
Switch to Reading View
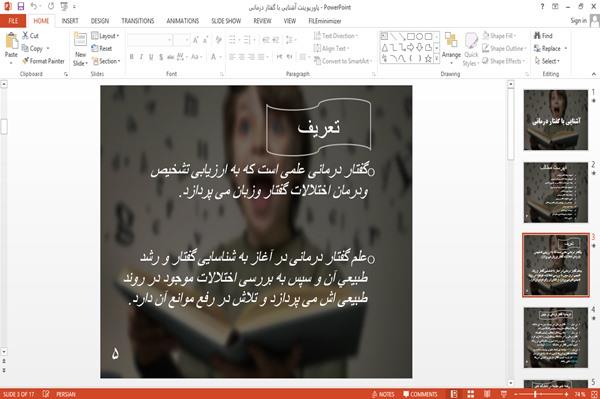487,394
